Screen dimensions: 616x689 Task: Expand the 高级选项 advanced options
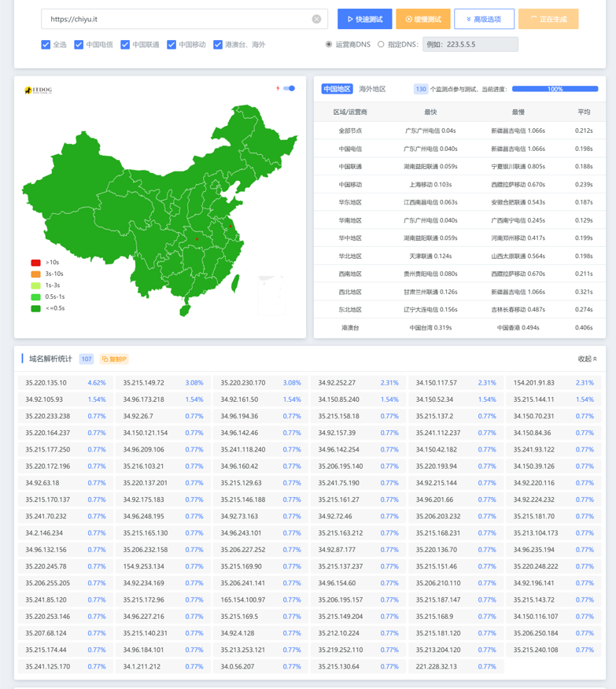(484, 19)
